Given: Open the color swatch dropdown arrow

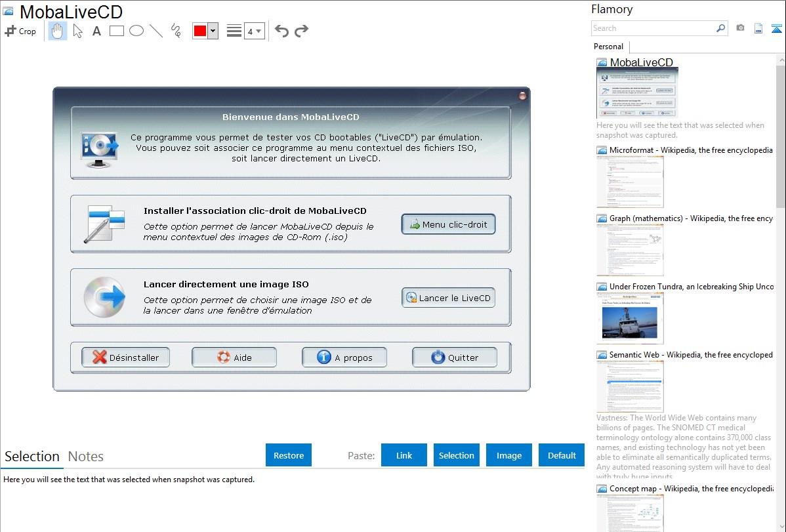Looking at the screenshot, I should pyautogui.click(x=213, y=31).
